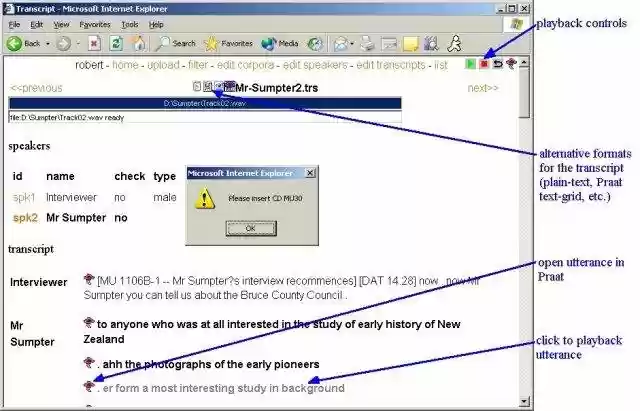640x411 pixels.
Task: Click the red stop playback control
Action: tap(484, 64)
